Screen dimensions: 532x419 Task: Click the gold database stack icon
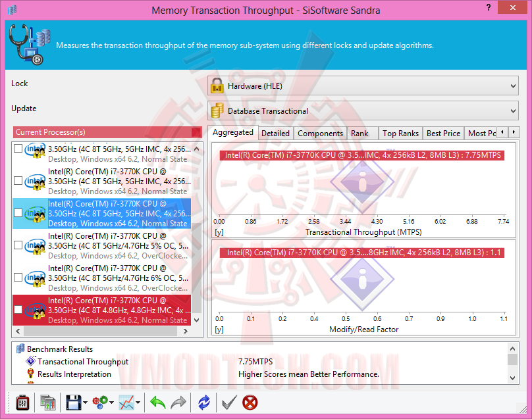pyautogui.click(x=217, y=111)
